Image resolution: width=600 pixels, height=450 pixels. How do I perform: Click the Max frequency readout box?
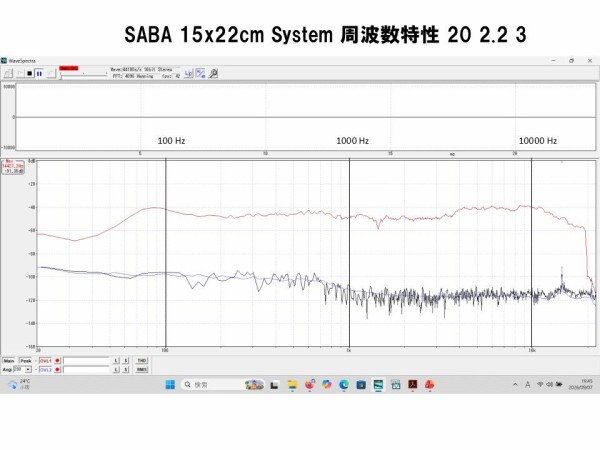(x=13, y=167)
